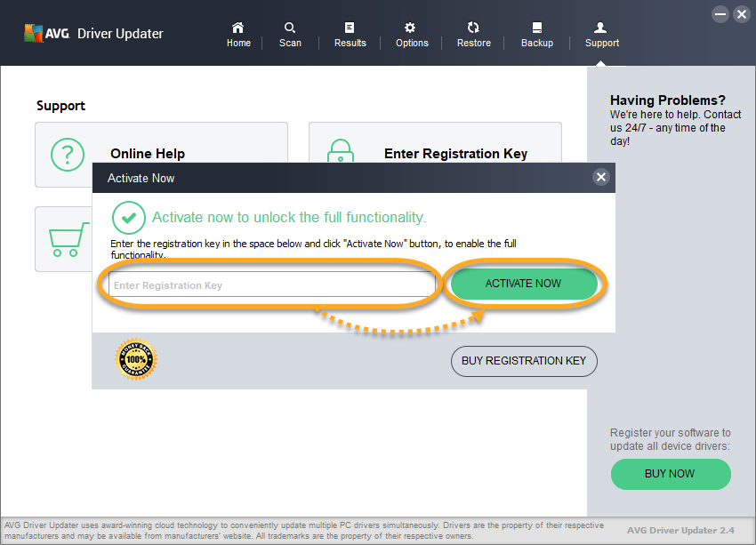The width and height of the screenshot is (756, 545).
Task: Click the 100% money back guarantee badge
Action: 136,359
